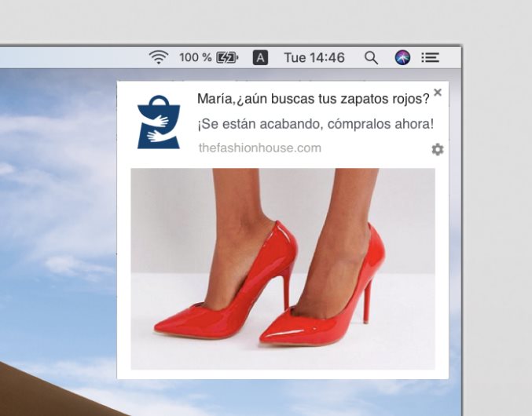Open thefashionhouse.com source link
Image resolution: width=532 pixels, height=416 pixels.
point(260,148)
